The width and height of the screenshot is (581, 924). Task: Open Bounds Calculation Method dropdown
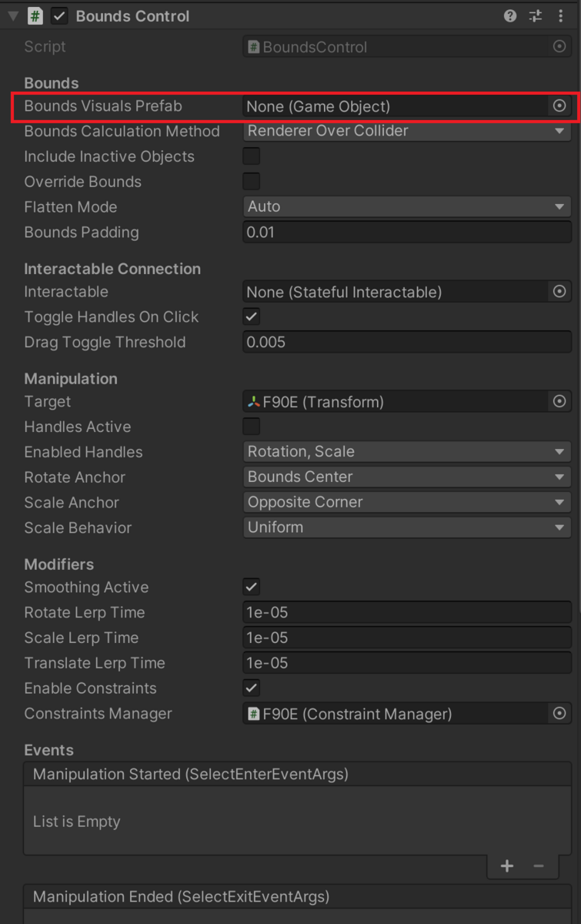click(407, 131)
